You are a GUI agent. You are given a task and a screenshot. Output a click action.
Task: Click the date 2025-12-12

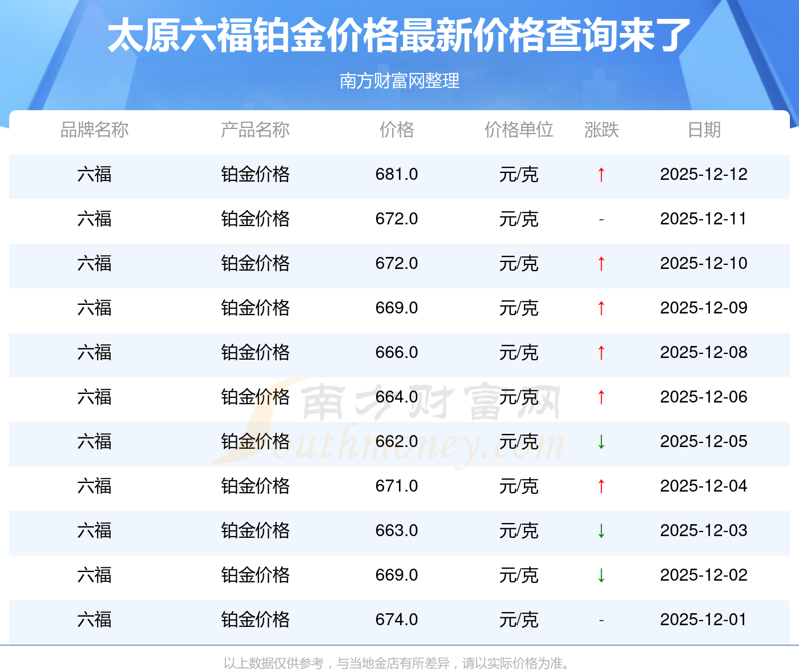[704, 174]
